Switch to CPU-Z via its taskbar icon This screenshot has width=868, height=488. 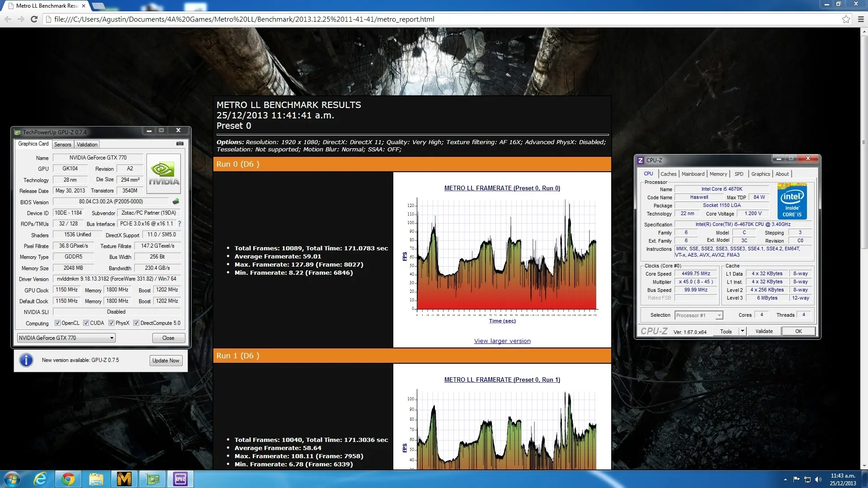pyautogui.click(x=180, y=479)
